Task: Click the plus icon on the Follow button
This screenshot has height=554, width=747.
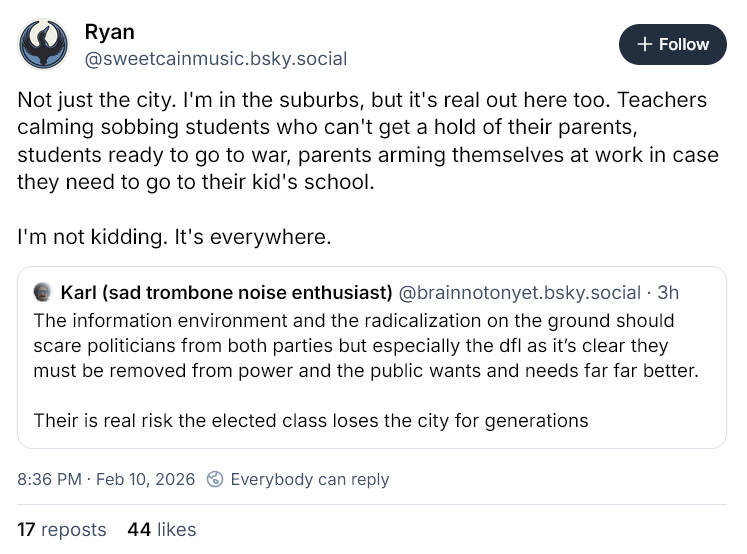Action: 645,45
